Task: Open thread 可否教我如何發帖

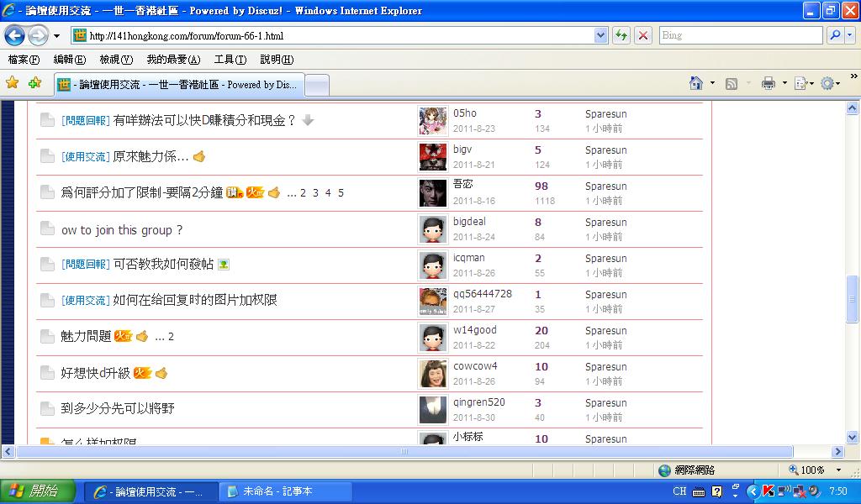Action: (163, 265)
